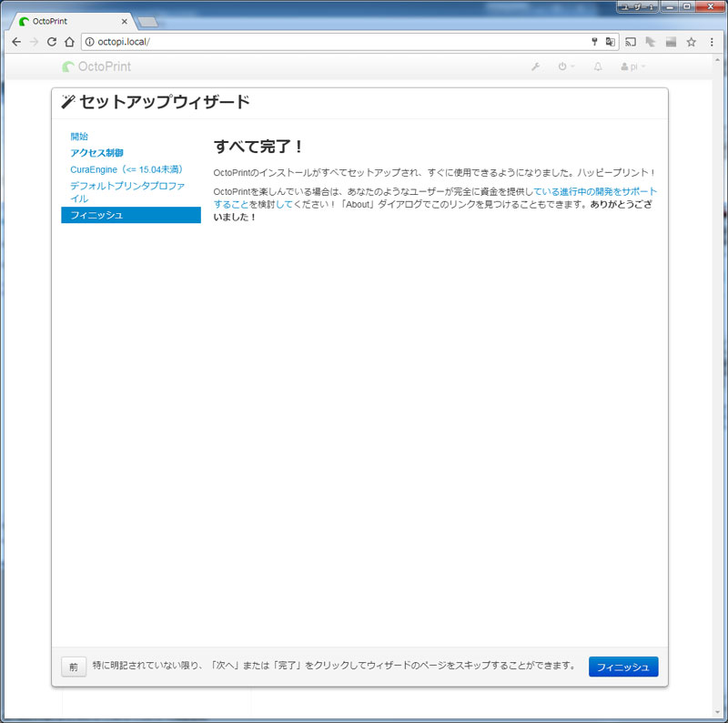The width and height of the screenshot is (728, 723).
Task: Click the blue フィニッシュ finish button
Action: [x=623, y=667]
